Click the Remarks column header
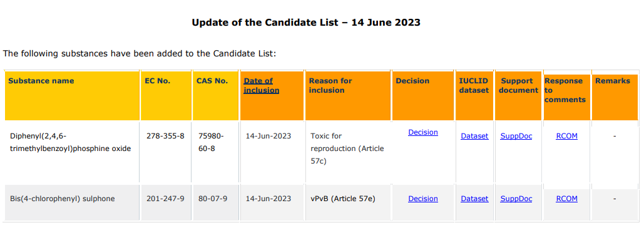This screenshot has height=245, width=644. click(x=612, y=81)
